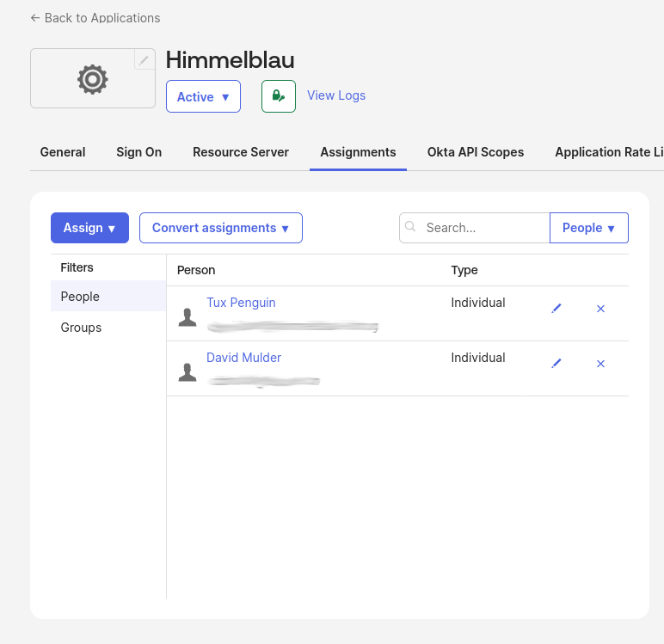The height and width of the screenshot is (644, 664).
Task: Click the Filters heading
Action: click(x=77, y=267)
